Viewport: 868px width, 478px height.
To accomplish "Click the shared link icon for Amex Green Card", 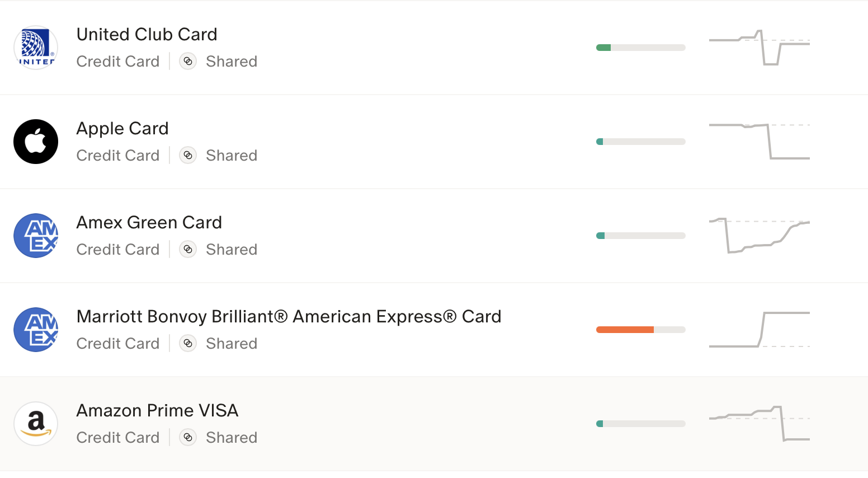I will click(188, 249).
